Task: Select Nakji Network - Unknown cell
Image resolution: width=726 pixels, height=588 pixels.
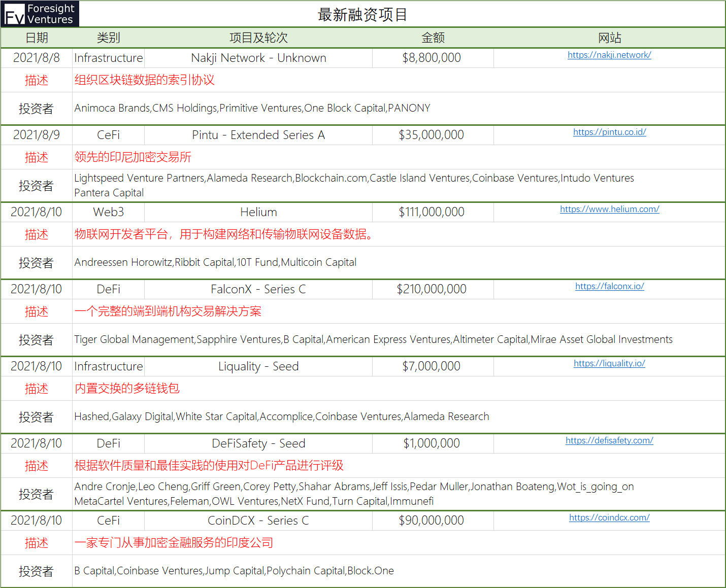Action: pos(258,58)
